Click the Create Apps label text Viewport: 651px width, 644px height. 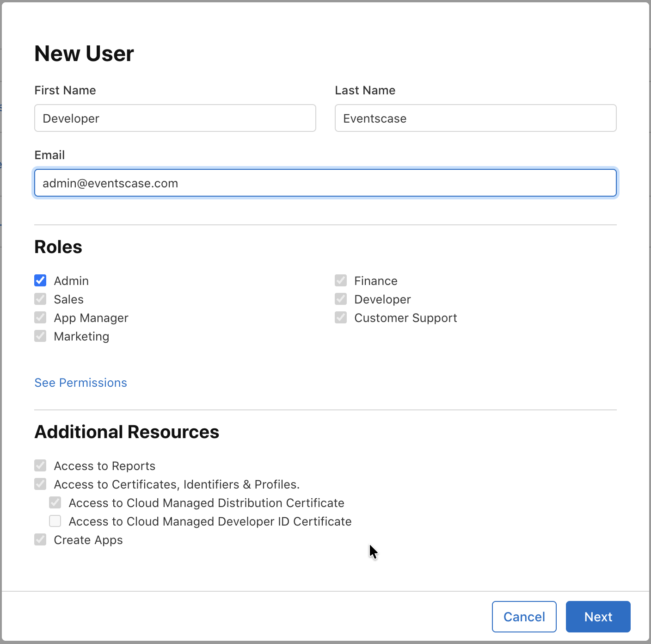[x=88, y=540]
